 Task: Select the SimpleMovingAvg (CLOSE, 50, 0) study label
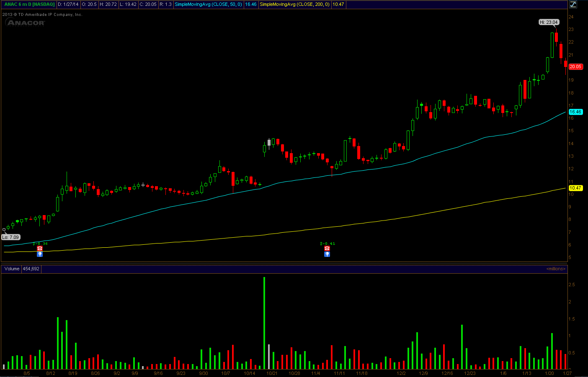pos(208,4)
